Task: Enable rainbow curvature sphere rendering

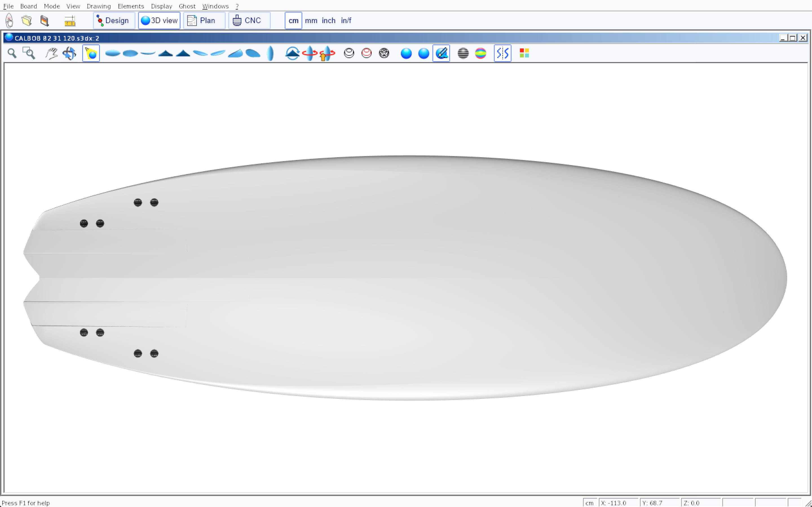Action: tap(480, 53)
